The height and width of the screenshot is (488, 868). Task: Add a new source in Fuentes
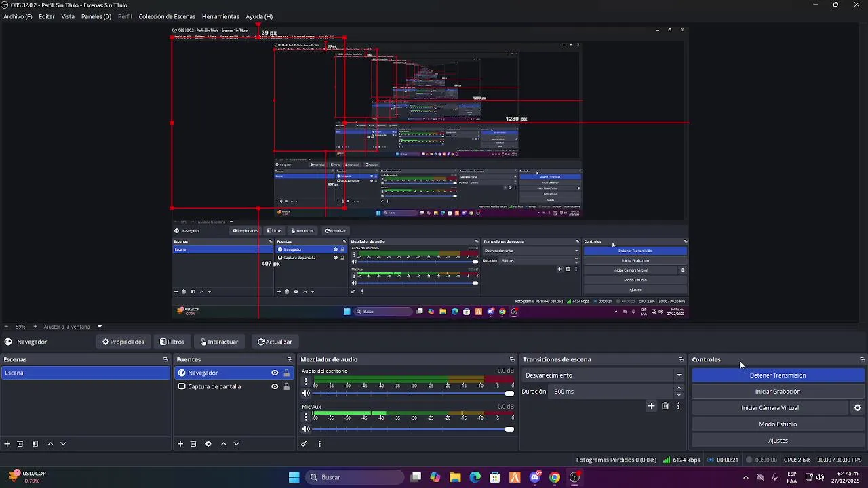tap(180, 444)
